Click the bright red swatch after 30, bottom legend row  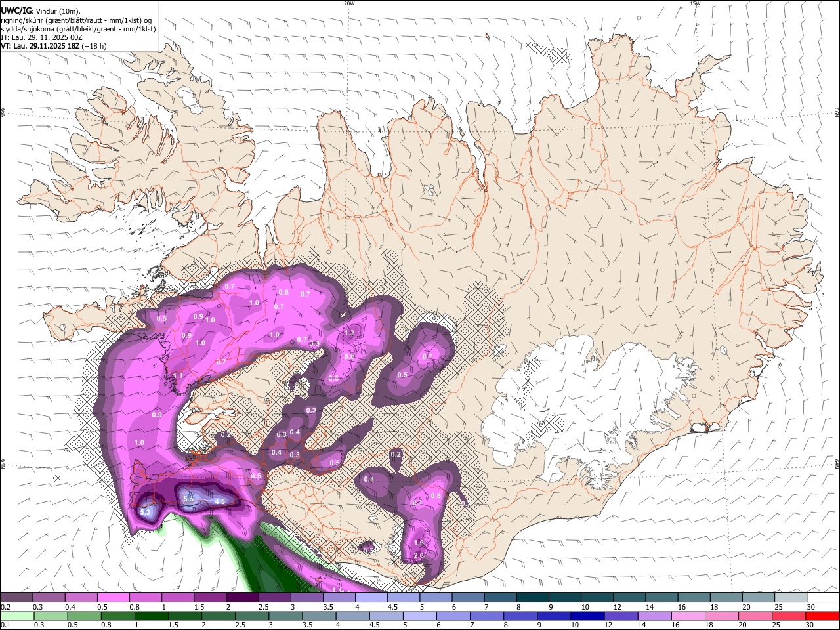point(823,616)
